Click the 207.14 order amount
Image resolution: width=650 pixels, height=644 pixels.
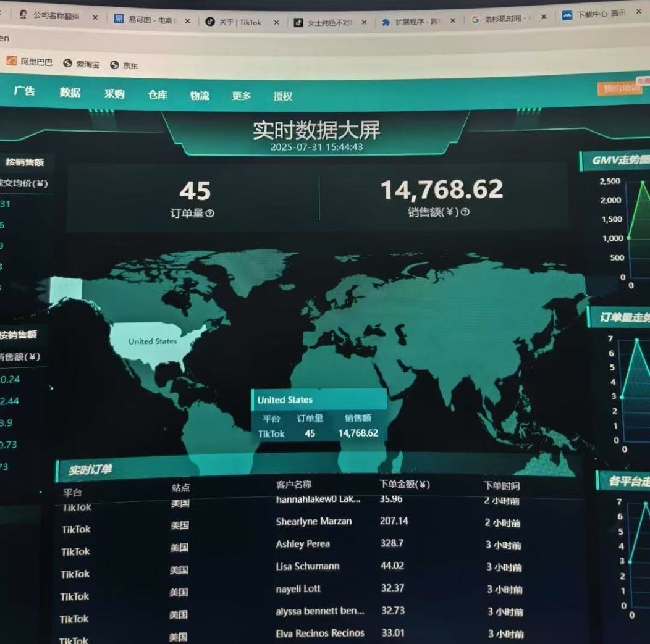click(x=394, y=521)
